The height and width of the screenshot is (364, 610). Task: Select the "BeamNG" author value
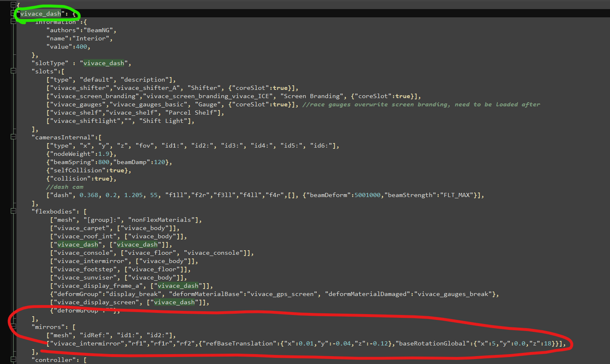98,30
